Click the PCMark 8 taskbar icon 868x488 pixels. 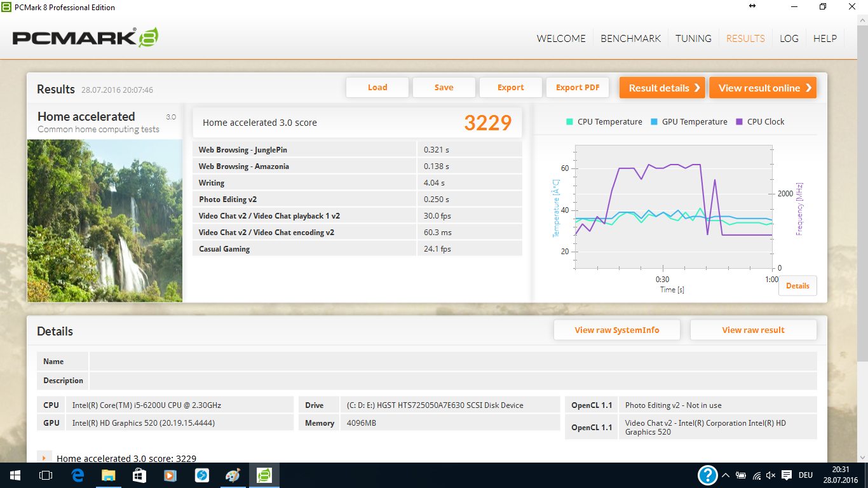(264, 475)
